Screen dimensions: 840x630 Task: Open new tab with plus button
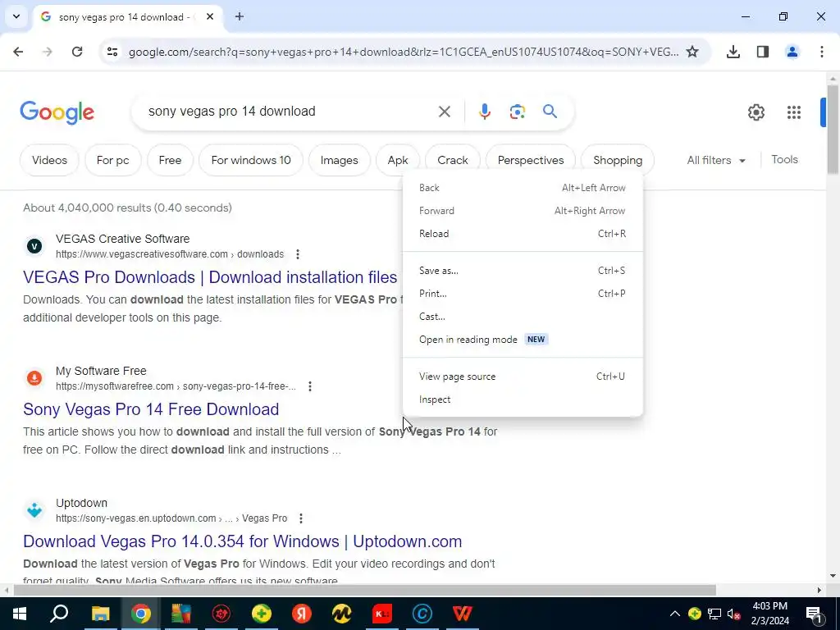click(240, 16)
